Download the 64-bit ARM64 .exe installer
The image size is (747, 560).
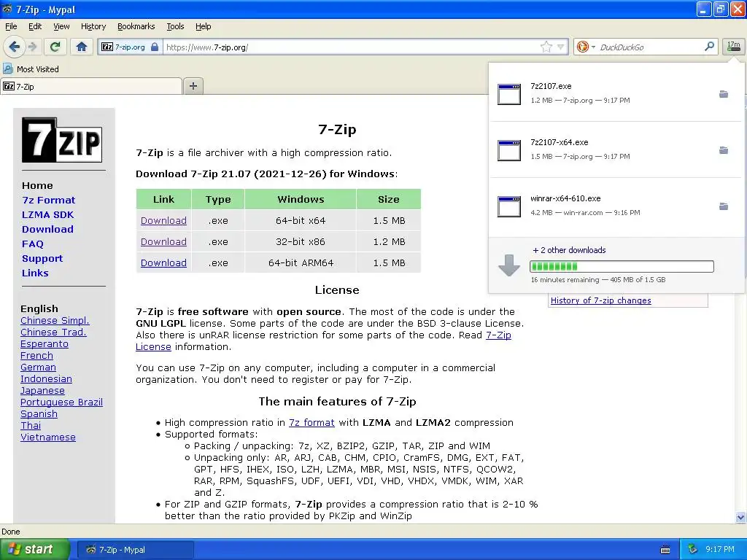[163, 262]
